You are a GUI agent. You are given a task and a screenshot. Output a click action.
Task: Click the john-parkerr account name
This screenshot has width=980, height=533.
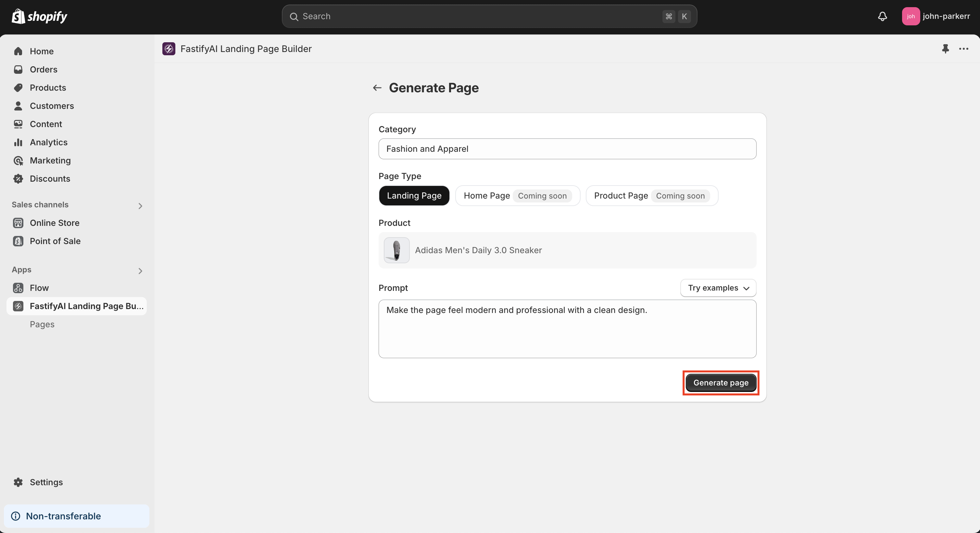pos(946,16)
